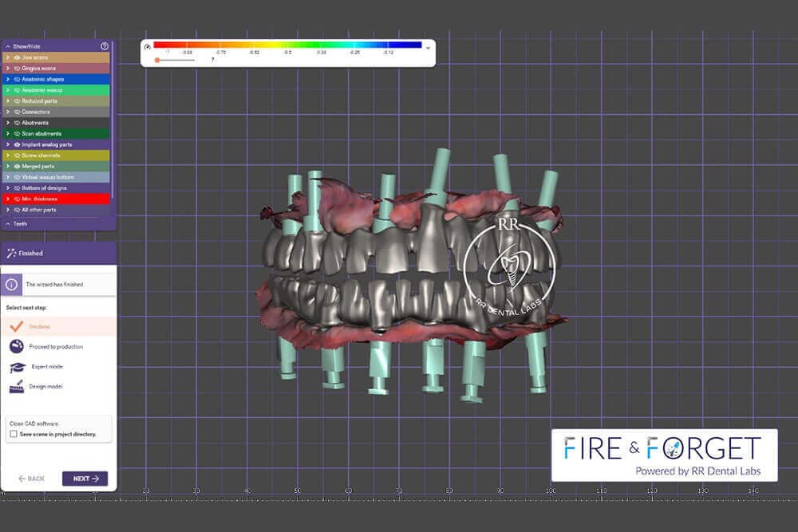Enable Save scene in project directory
Image resolution: width=798 pixels, height=532 pixels.
(x=13, y=434)
